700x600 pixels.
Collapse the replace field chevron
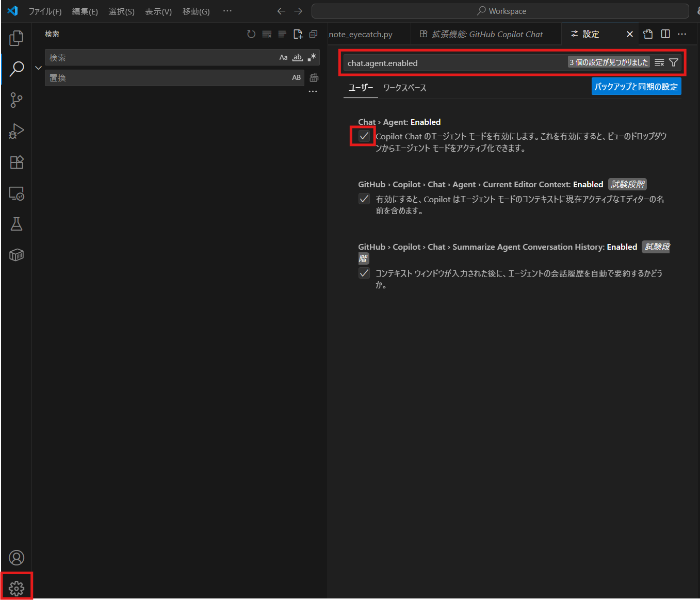pos(38,68)
